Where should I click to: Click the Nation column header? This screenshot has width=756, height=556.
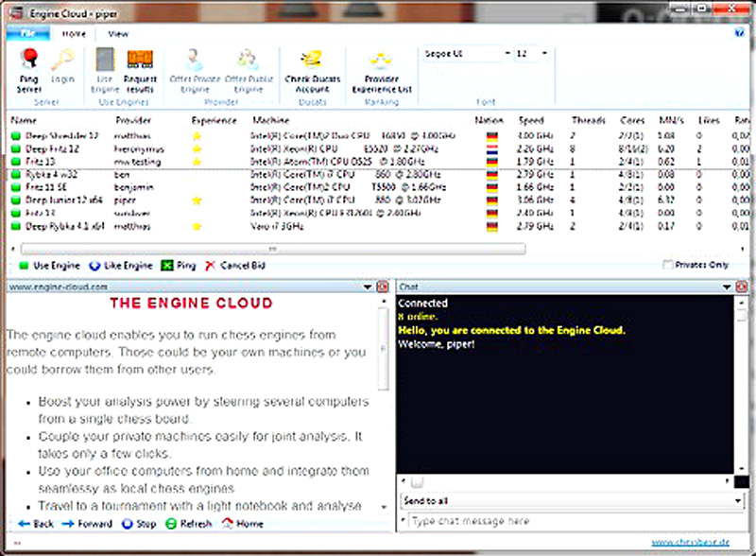[x=489, y=120]
